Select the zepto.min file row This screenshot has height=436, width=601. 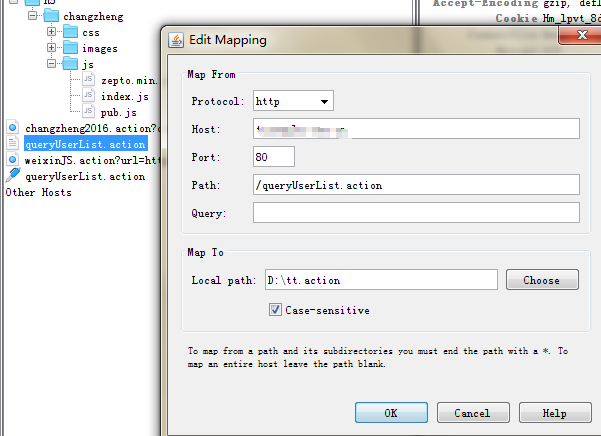(x=129, y=80)
